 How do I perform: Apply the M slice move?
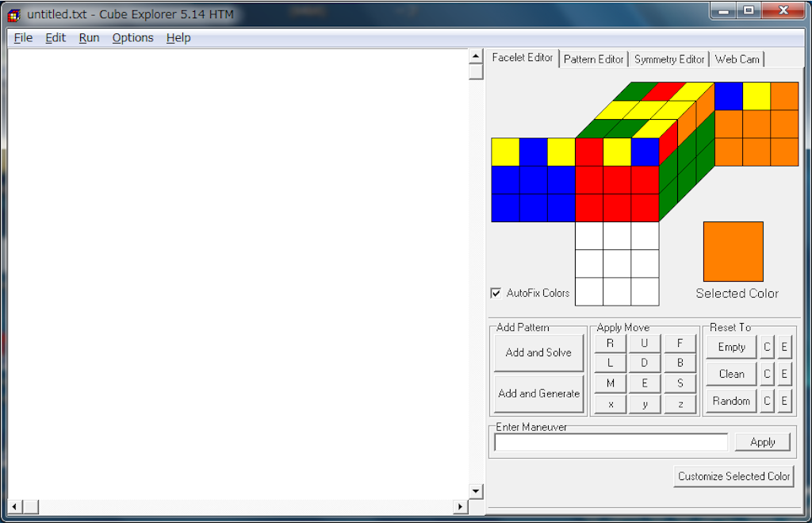[610, 383]
